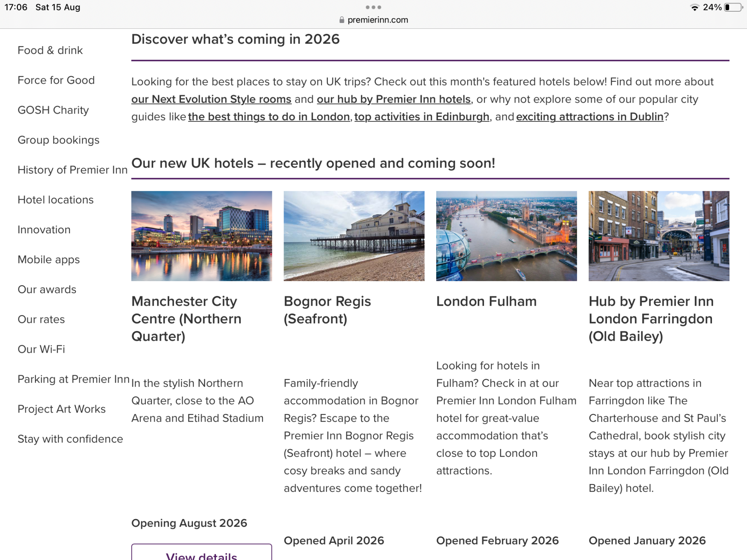Tap the 17:06 clock in status bar
This screenshot has height=560, width=747.
(x=16, y=7)
